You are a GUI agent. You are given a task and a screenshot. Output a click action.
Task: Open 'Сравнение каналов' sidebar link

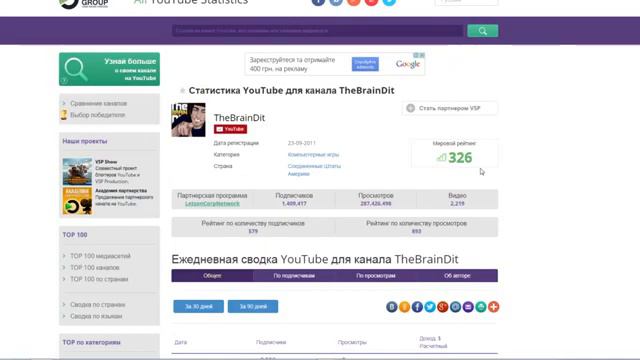pyautogui.click(x=98, y=103)
